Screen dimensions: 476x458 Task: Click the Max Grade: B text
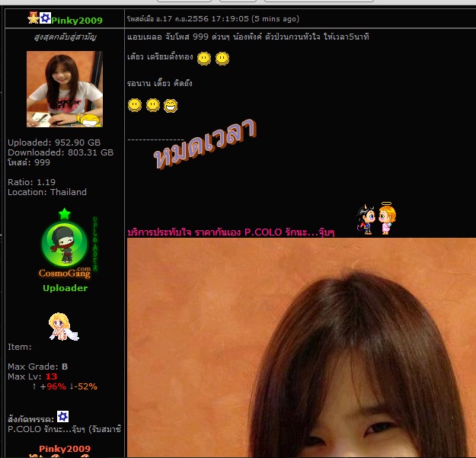click(37, 367)
